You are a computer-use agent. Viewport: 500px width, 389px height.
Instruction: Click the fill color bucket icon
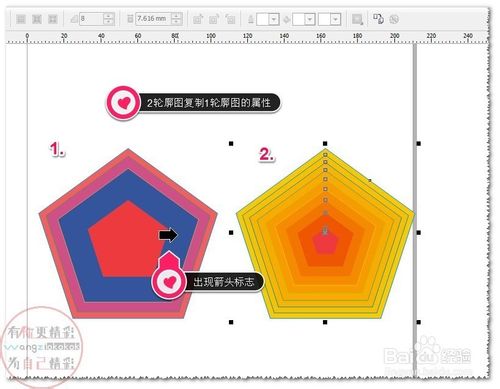point(286,19)
